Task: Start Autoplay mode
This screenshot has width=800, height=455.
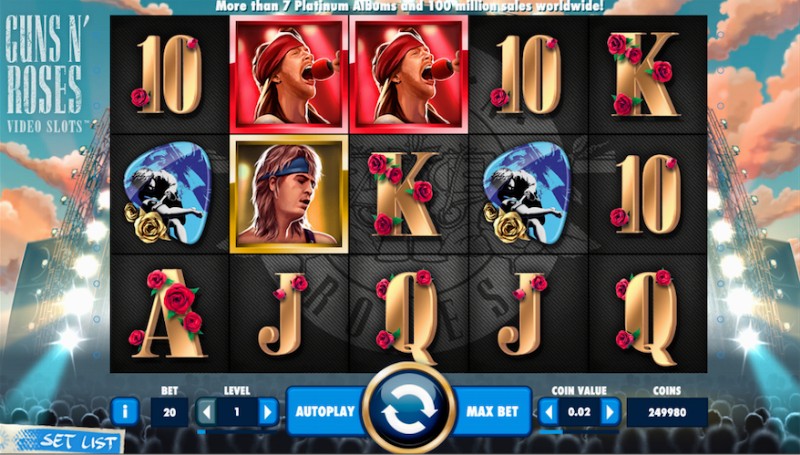Action: click(326, 411)
